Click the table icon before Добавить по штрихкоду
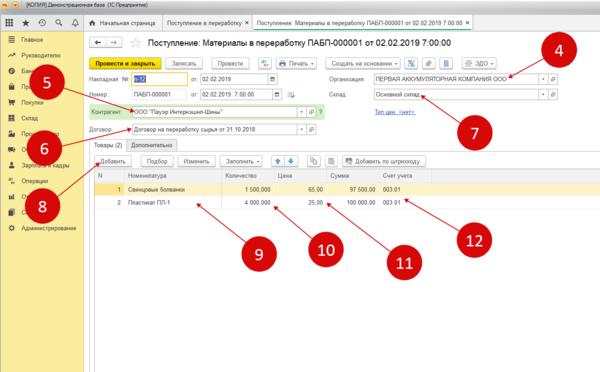 331,162
